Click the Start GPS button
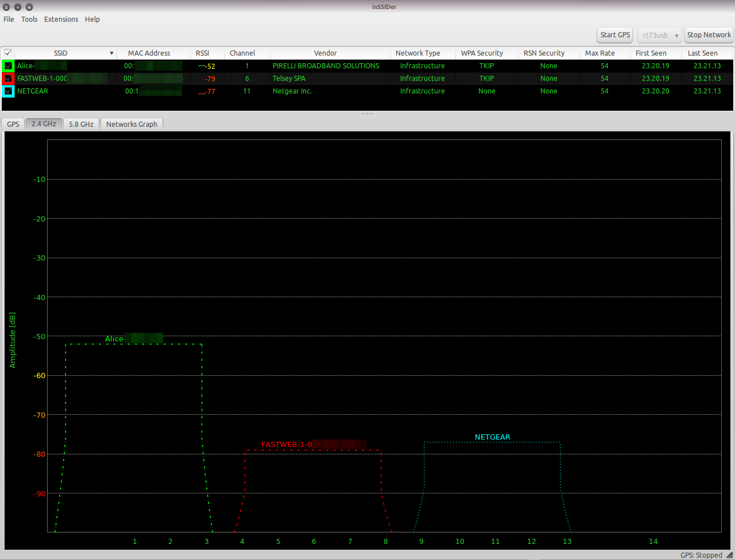Viewport: 735px width, 560px height. click(x=614, y=34)
